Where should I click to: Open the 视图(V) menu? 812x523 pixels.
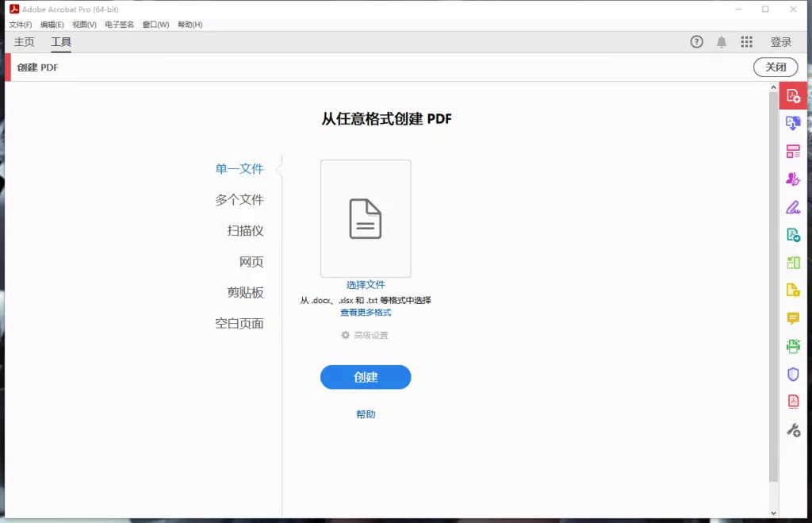(x=84, y=25)
